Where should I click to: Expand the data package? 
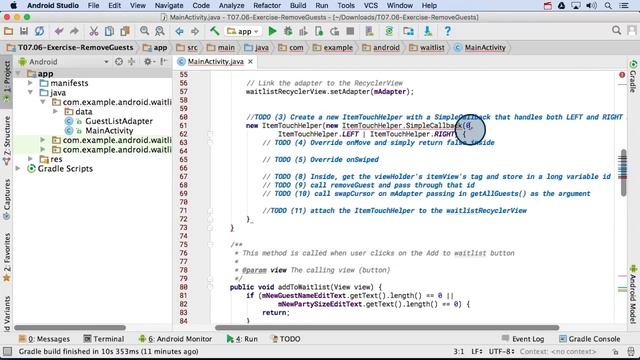[x=56, y=111]
